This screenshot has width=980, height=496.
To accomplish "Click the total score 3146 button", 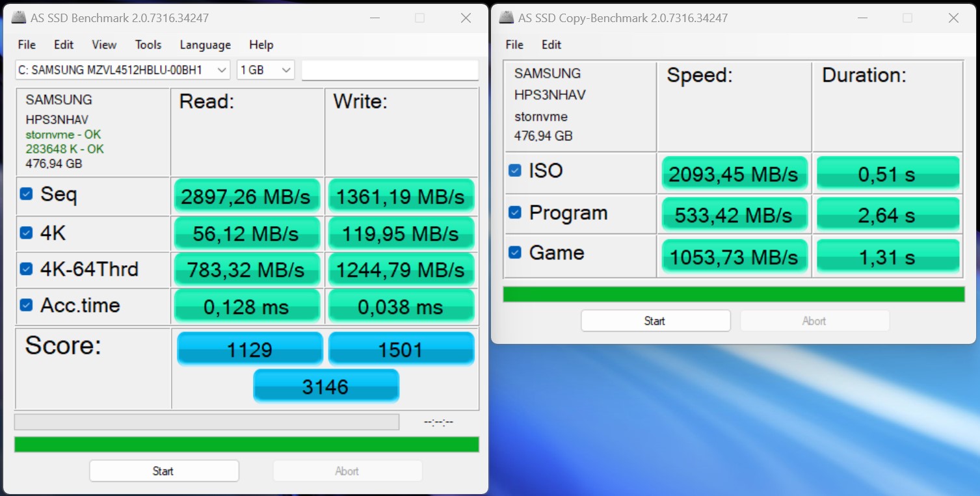I will [326, 386].
